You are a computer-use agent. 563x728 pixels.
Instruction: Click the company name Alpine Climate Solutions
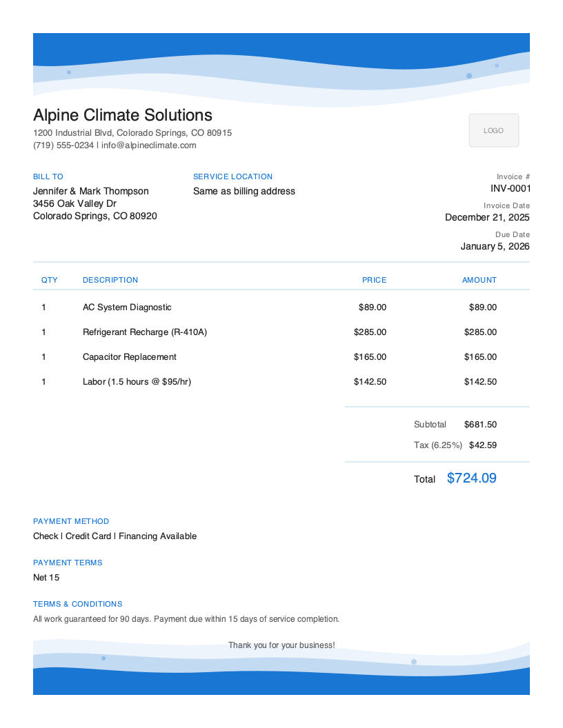click(122, 114)
